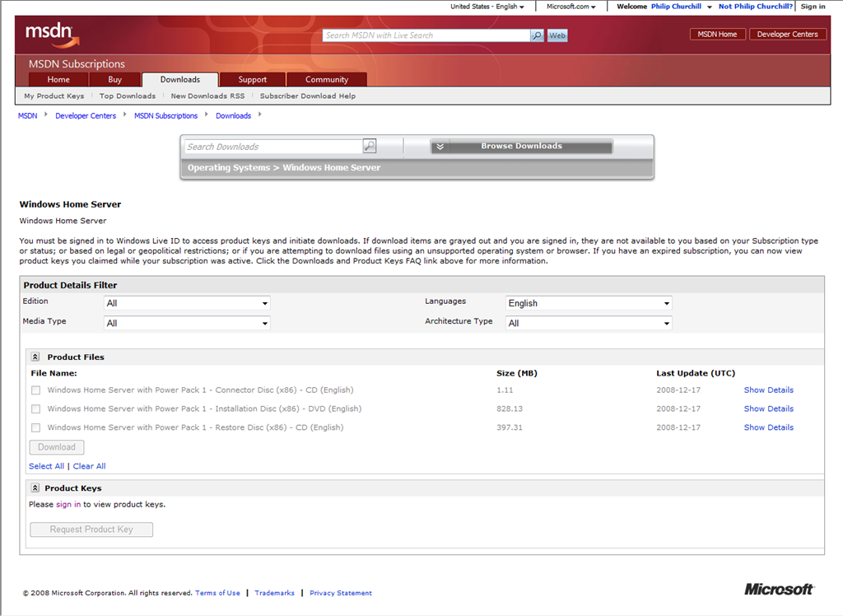Click the Developer Centers breadcrumb link
This screenshot has height=616, width=843.
86,115
